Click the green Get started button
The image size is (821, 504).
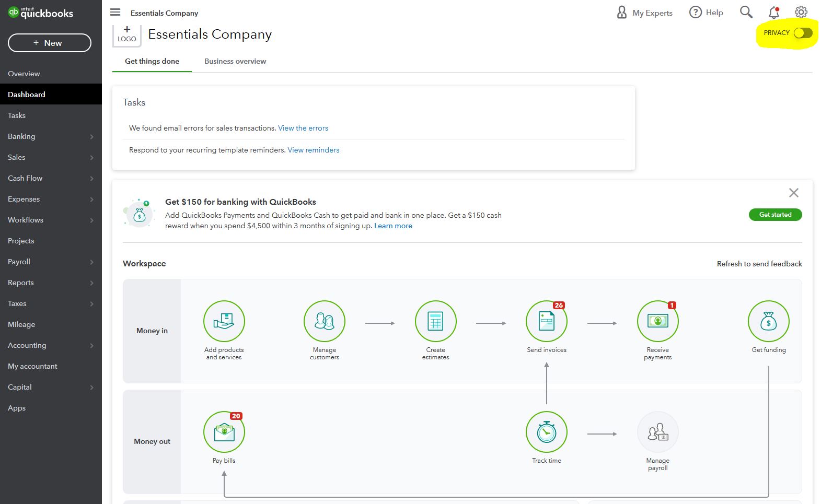[x=775, y=215]
